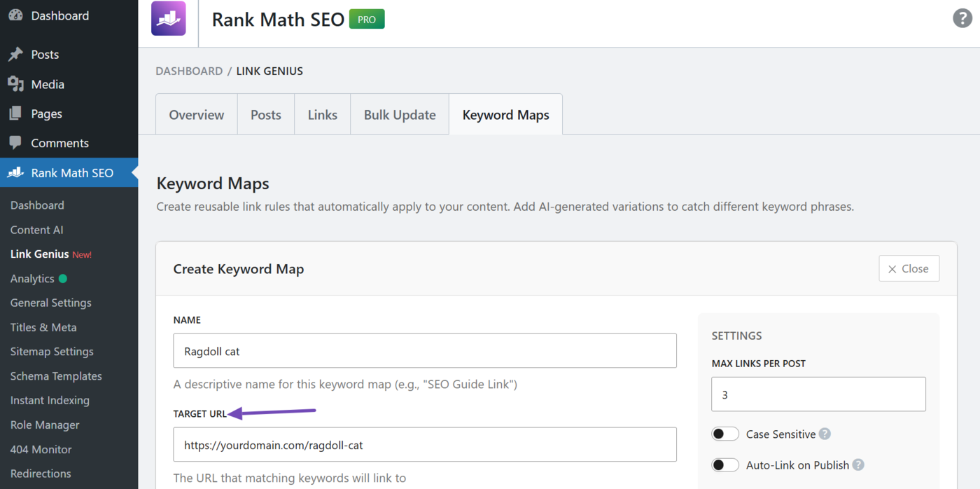Click the SETTINGS panel heading
This screenshot has width=980, height=489.
tap(736, 336)
